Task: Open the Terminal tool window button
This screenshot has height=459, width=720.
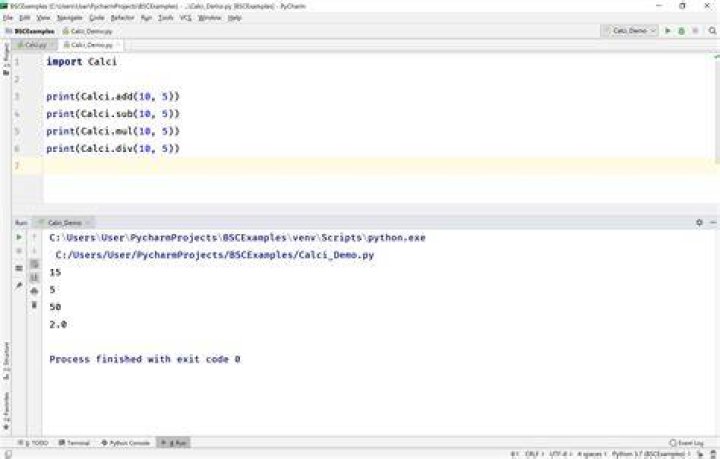Action: [74, 443]
